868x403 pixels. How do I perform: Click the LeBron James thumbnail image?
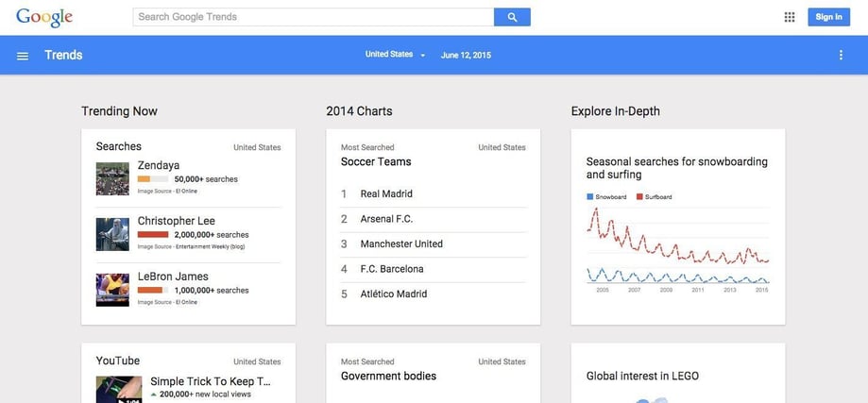click(x=112, y=290)
